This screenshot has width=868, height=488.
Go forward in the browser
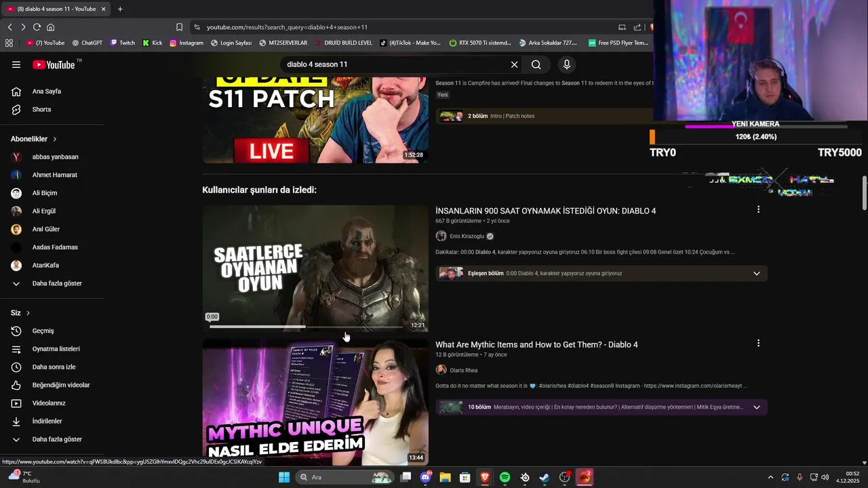click(23, 27)
